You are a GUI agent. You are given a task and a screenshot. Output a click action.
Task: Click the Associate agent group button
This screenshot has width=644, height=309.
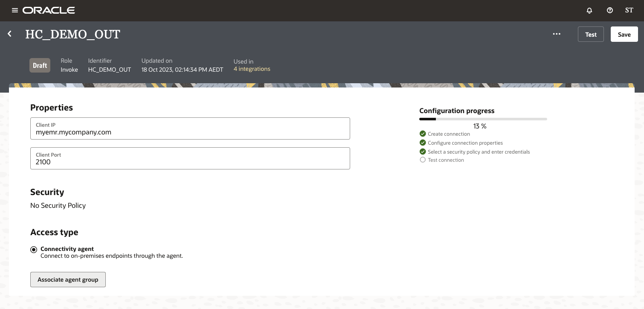pos(68,280)
